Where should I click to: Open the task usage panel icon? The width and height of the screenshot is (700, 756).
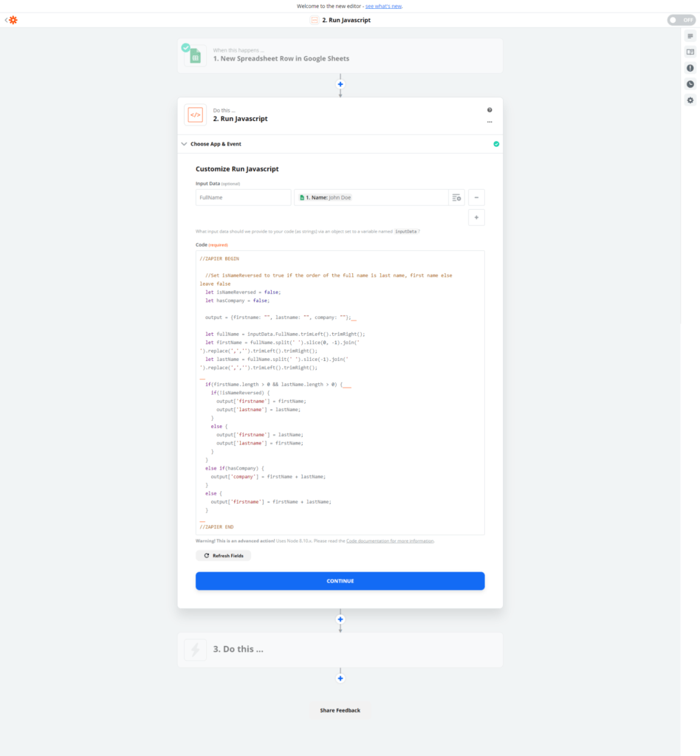(x=690, y=52)
